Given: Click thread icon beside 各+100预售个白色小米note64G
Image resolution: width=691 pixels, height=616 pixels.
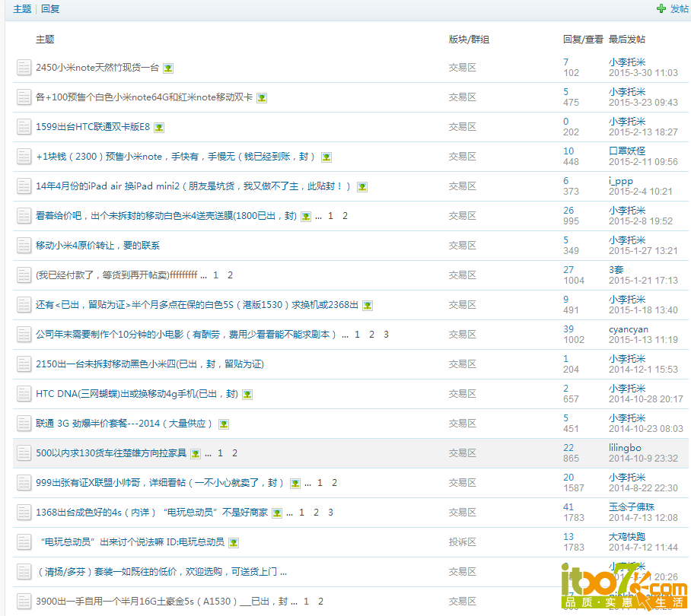Looking at the screenshot, I should click(x=24, y=97).
